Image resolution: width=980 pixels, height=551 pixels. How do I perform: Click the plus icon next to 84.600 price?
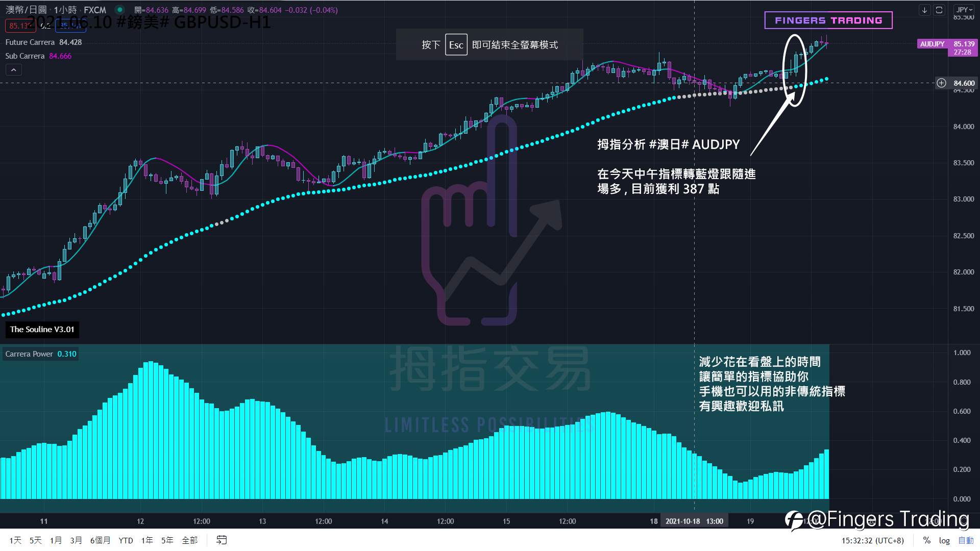click(x=942, y=83)
